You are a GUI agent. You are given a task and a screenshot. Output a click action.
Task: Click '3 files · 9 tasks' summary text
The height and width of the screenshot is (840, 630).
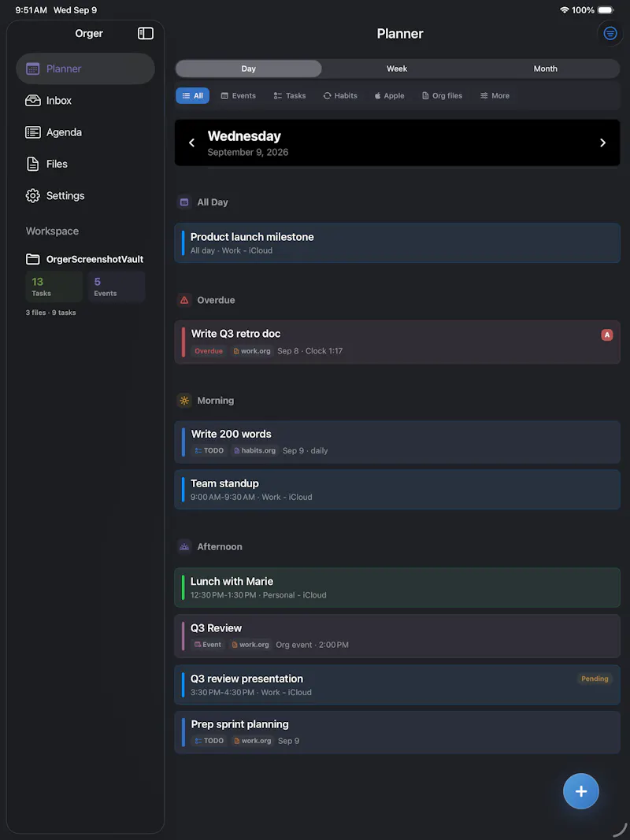click(x=51, y=313)
